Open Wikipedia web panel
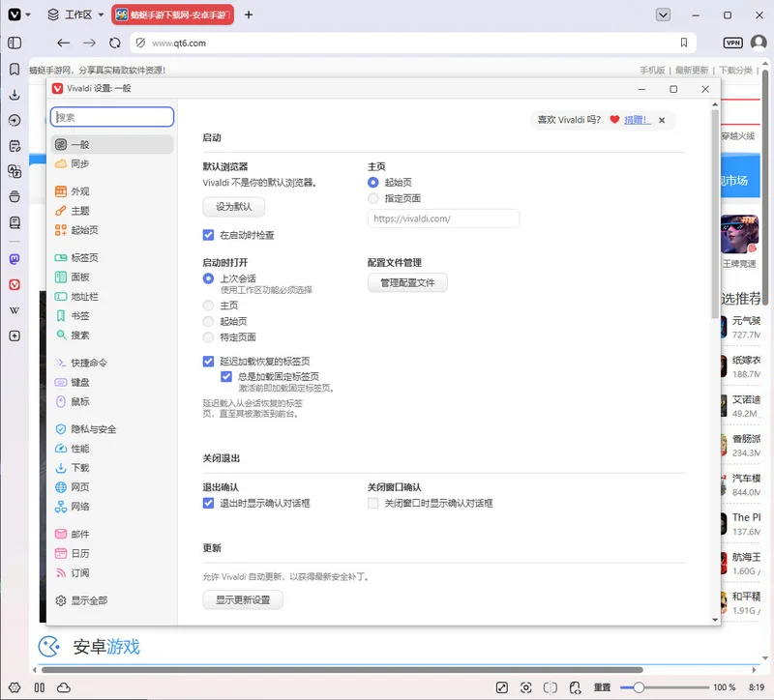Screen dimensions: 774x700 point(15,310)
